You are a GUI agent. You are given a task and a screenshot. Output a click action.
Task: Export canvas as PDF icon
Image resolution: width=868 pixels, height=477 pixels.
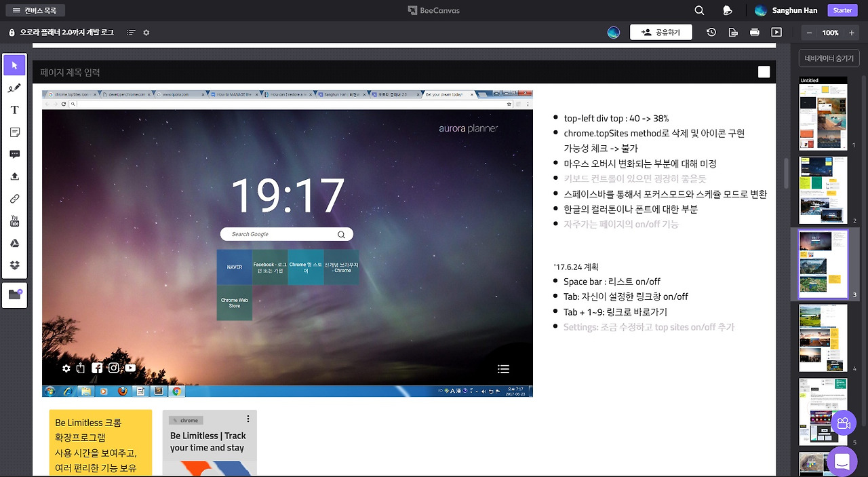(732, 32)
